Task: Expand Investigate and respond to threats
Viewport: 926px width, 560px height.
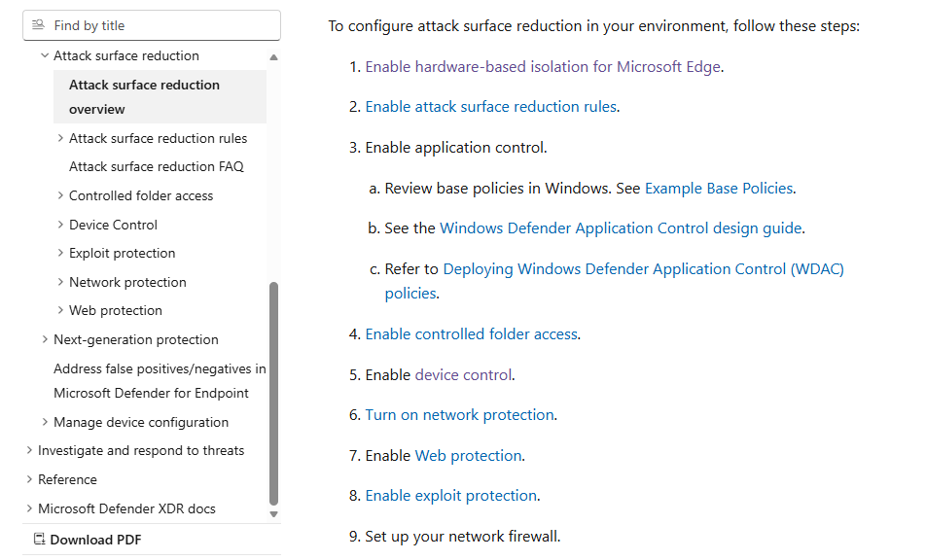Action: coord(29,450)
